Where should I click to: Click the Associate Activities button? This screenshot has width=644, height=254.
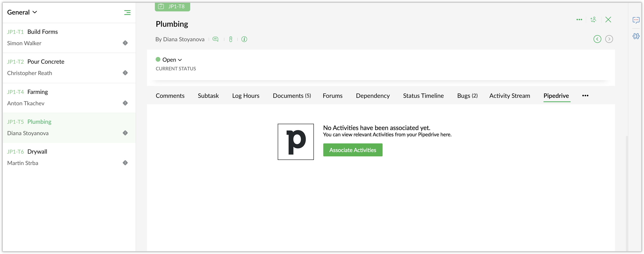(353, 150)
